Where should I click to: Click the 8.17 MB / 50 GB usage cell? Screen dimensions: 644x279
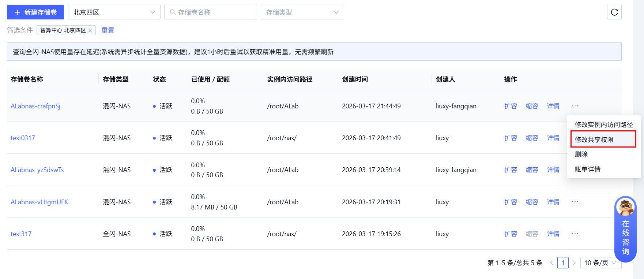[214, 207]
